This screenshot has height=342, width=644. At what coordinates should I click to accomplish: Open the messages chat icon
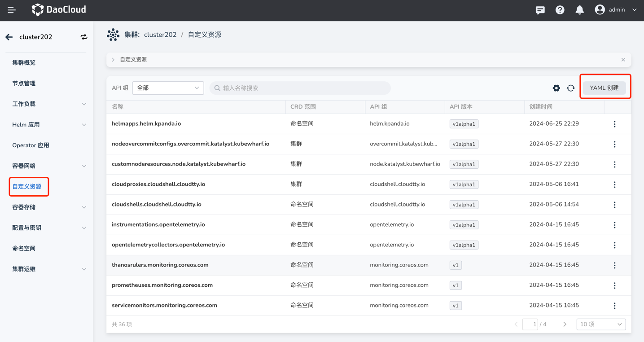(x=540, y=10)
